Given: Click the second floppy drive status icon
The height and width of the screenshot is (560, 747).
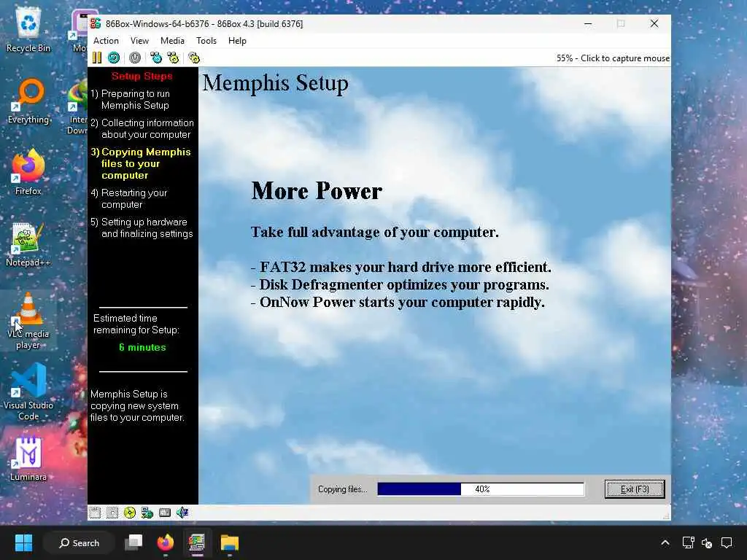Looking at the screenshot, I should (x=112, y=513).
